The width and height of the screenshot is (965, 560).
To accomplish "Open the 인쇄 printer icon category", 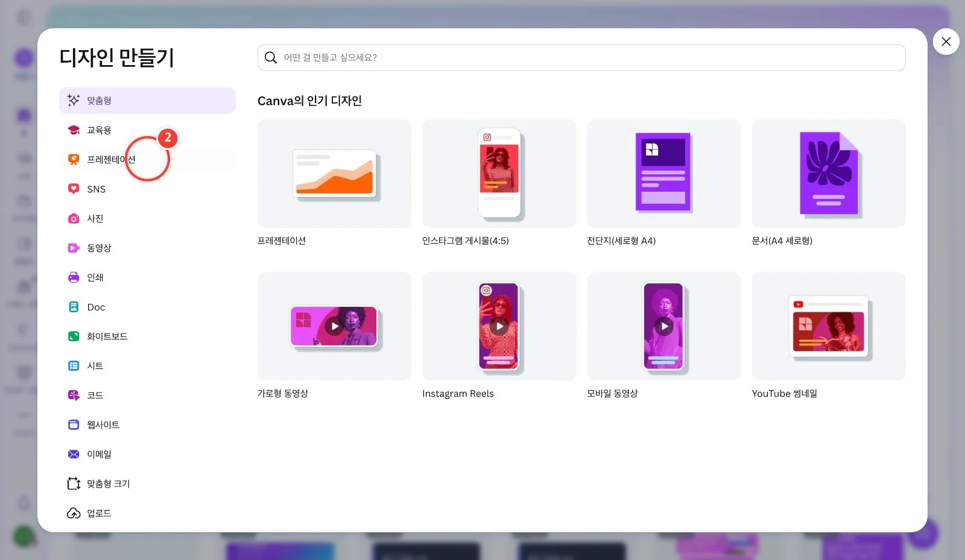I will click(x=74, y=277).
